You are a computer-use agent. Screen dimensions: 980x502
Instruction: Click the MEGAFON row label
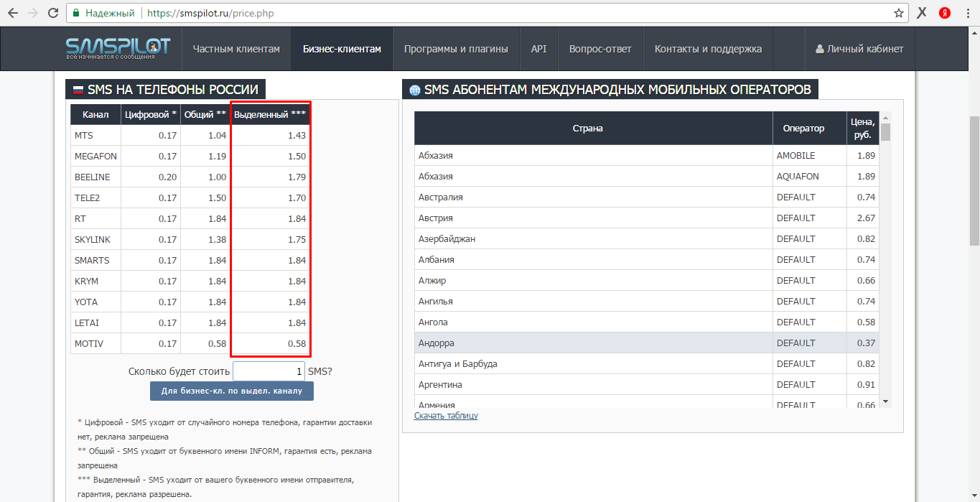95,156
